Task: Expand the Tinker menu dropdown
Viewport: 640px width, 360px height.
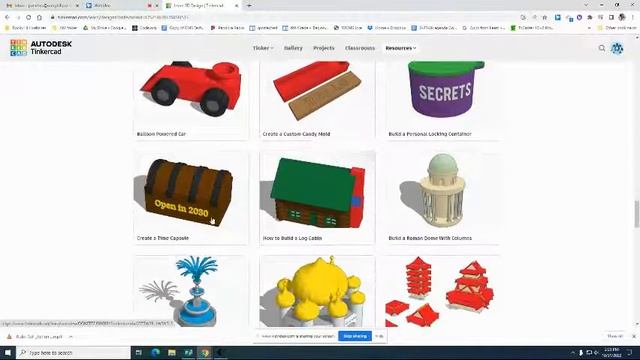Action: pyautogui.click(x=263, y=48)
